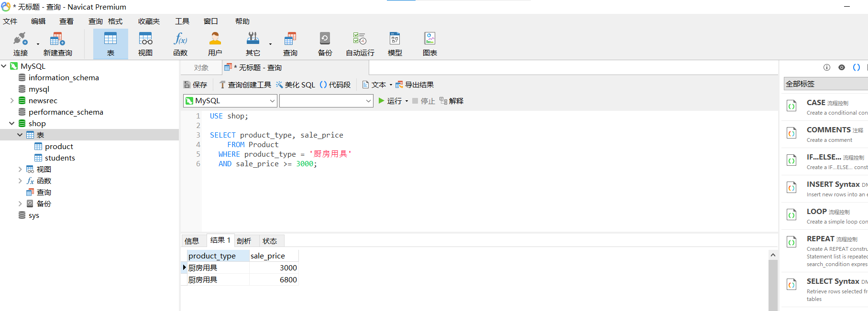Switch to the 对象 (Objects) tab

[x=201, y=68]
